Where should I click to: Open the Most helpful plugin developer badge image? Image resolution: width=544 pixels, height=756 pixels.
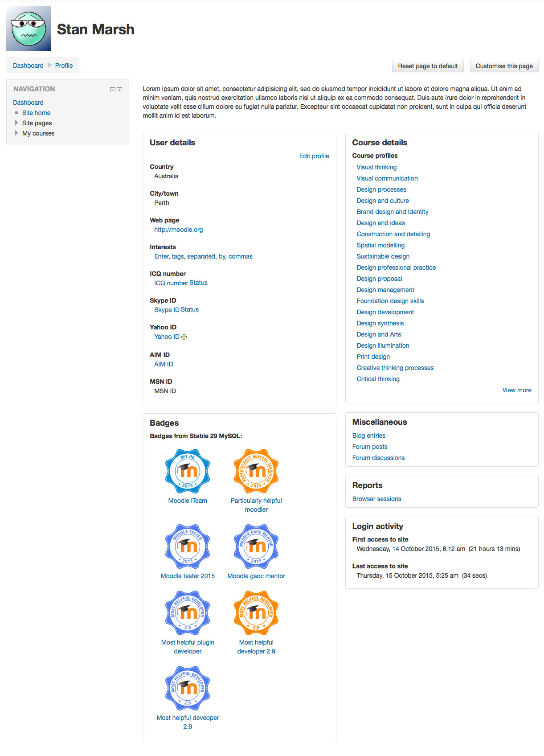tap(188, 613)
